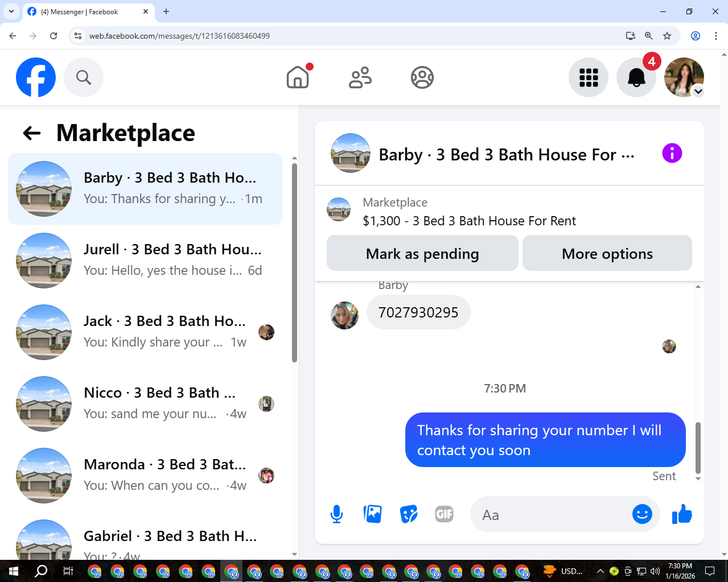Show hidden system tray icons
728x582 pixels.
600,571
